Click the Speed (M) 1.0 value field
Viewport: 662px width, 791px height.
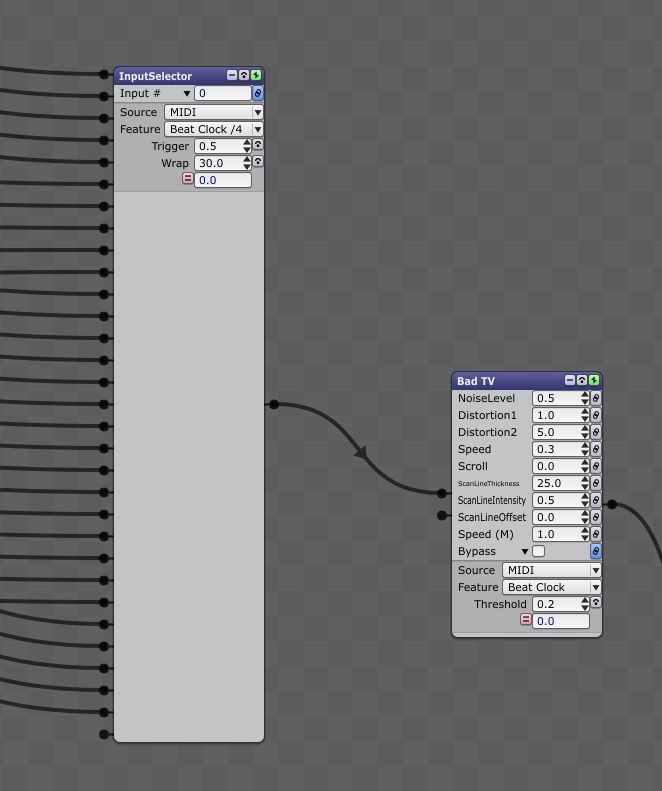pos(557,534)
